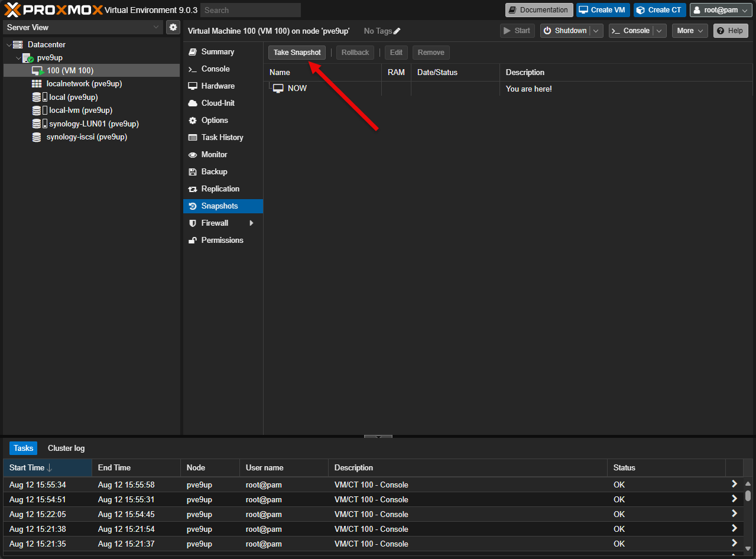This screenshot has height=559, width=756.
Task: Open Task History from the sidebar
Action: (193, 137)
